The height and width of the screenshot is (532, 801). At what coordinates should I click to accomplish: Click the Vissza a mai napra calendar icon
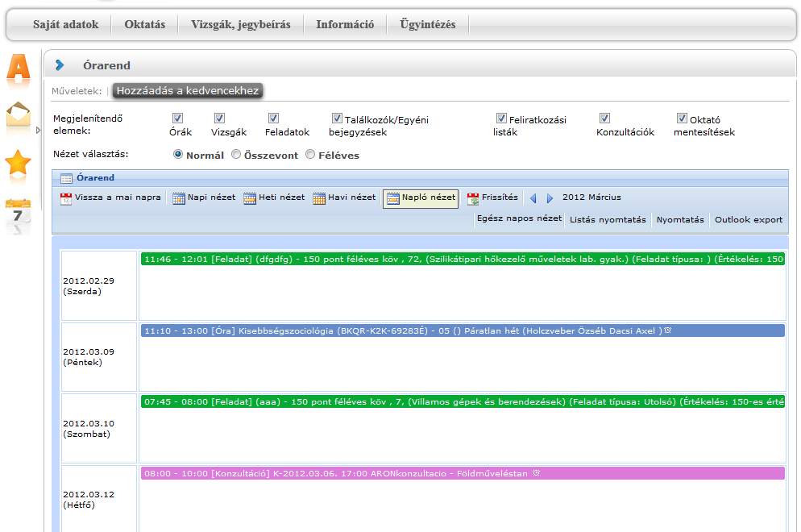[66, 198]
